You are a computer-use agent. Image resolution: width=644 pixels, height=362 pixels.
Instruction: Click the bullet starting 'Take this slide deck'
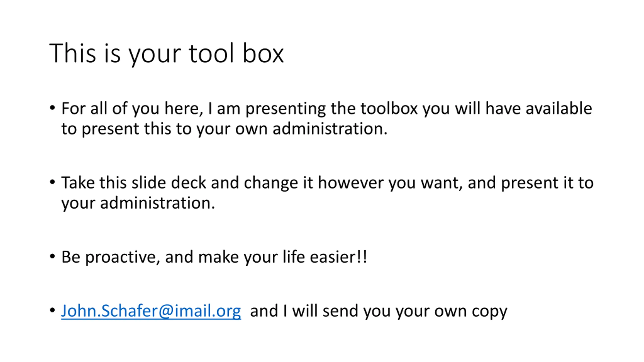(x=327, y=193)
